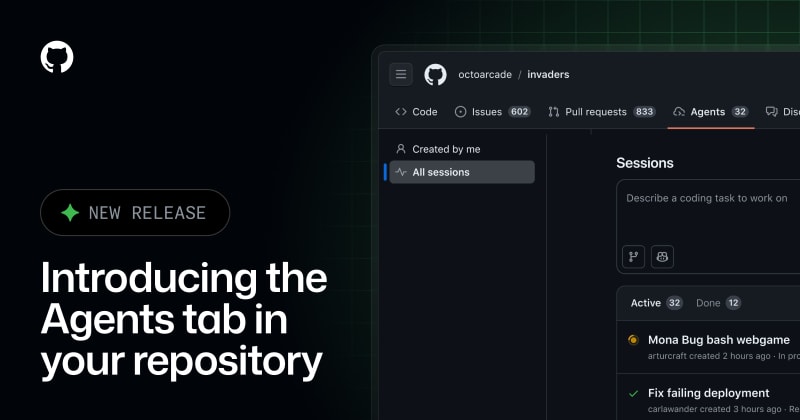Show Done sessions list

(x=718, y=303)
